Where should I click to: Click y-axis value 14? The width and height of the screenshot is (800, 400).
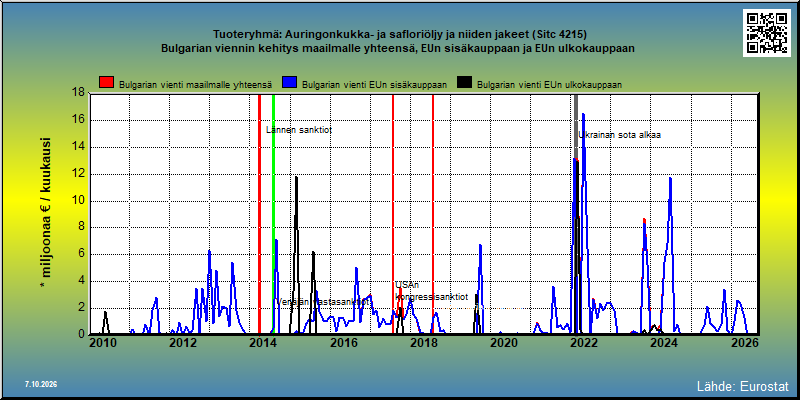(79, 147)
